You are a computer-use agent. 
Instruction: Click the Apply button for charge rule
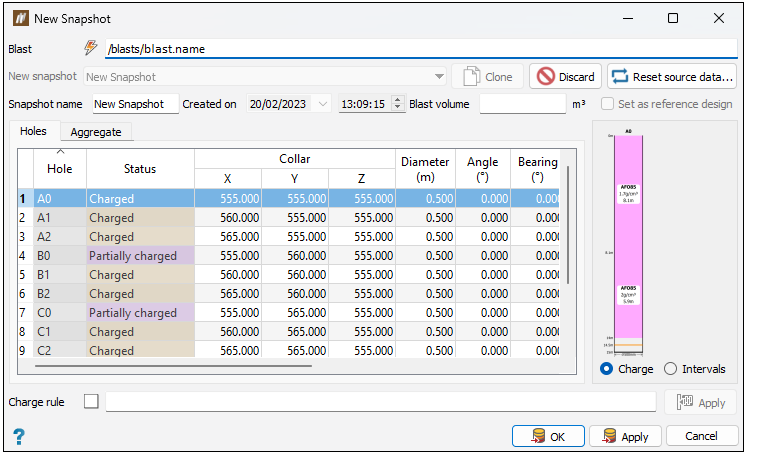pos(700,402)
